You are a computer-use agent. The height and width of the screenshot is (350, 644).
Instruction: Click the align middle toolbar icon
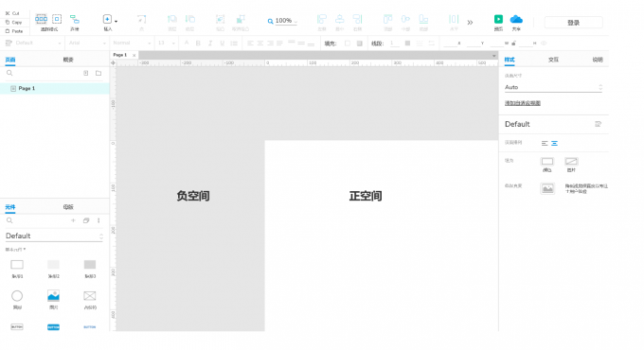[405, 19]
